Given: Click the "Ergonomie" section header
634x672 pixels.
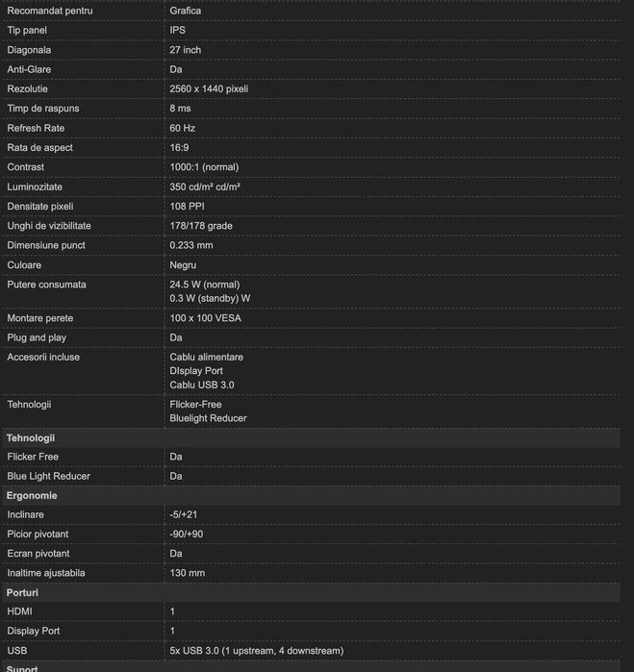Looking at the screenshot, I should pyautogui.click(x=32, y=496).
